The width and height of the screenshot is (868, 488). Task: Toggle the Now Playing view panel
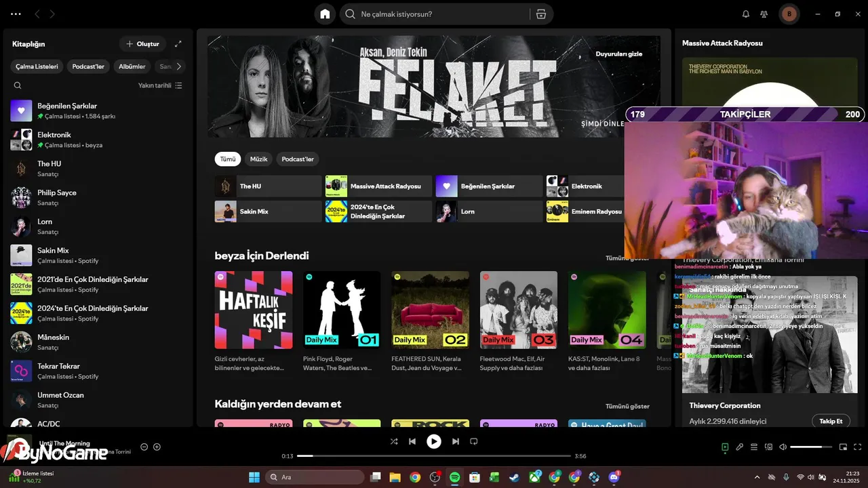[x=725, y=447]
